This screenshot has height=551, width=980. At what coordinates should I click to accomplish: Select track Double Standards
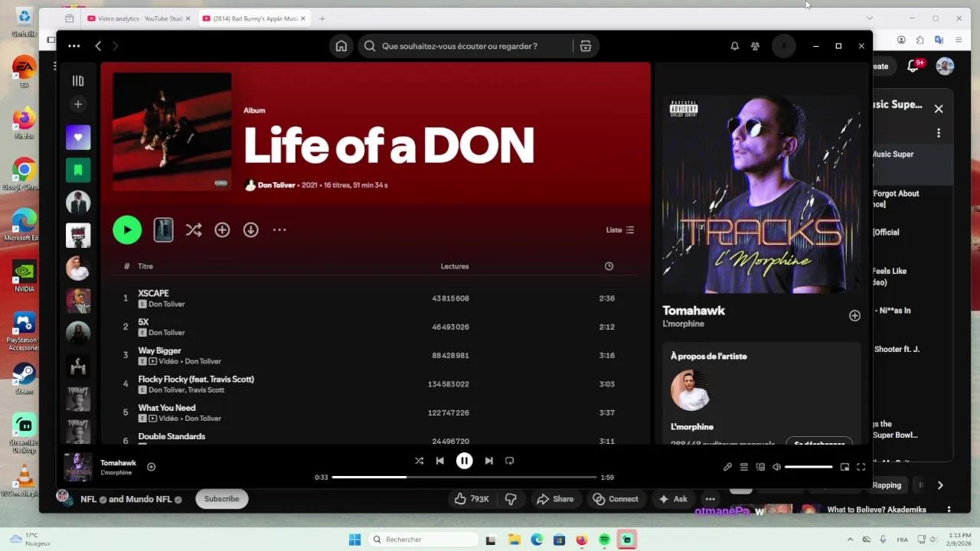171,436
